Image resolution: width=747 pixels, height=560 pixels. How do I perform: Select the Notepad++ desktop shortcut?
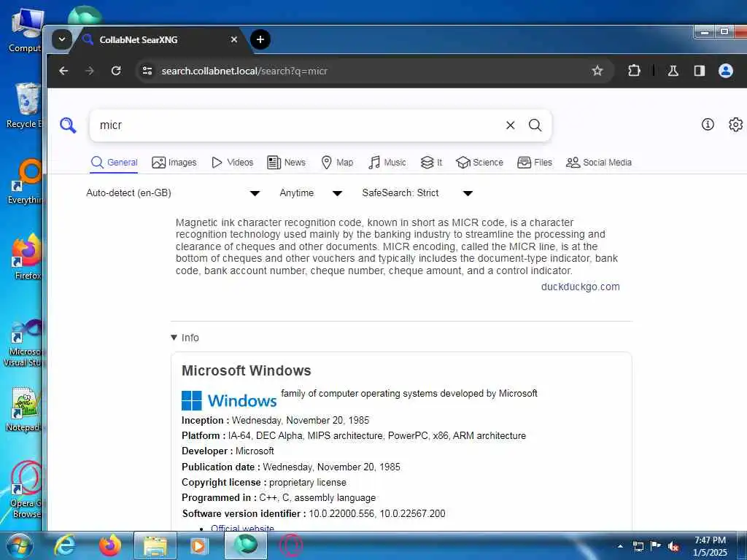click(24, 410)
